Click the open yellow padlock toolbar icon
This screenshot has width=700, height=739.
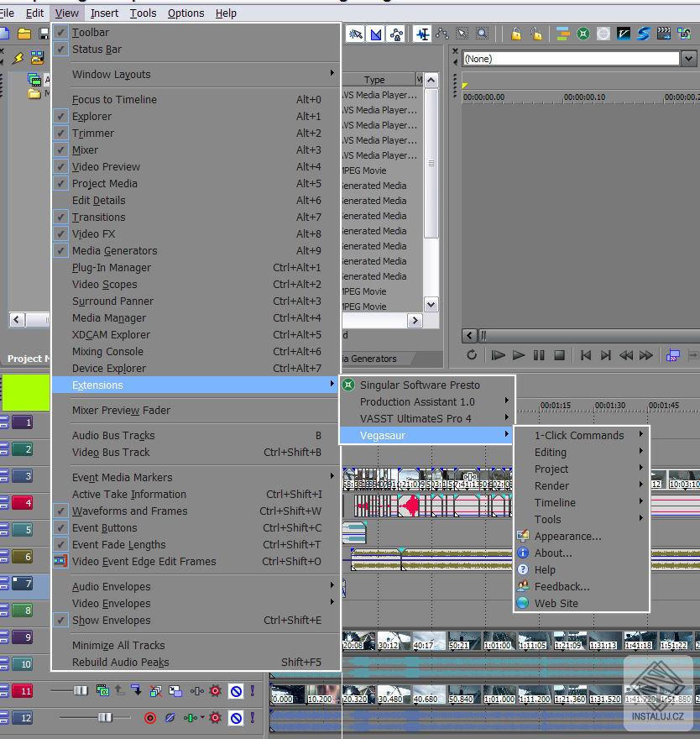[x=536, y=34]
